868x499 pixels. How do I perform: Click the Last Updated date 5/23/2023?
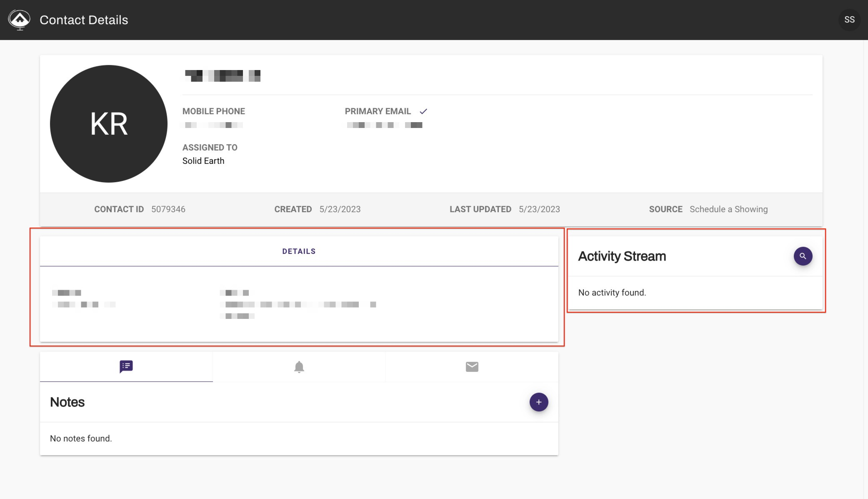coord(539,209)
